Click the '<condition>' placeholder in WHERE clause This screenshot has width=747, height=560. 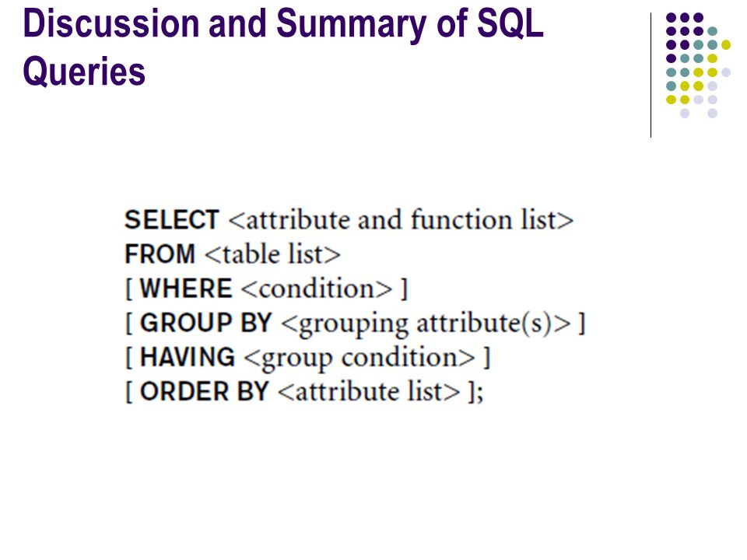(x=317, y=289)
